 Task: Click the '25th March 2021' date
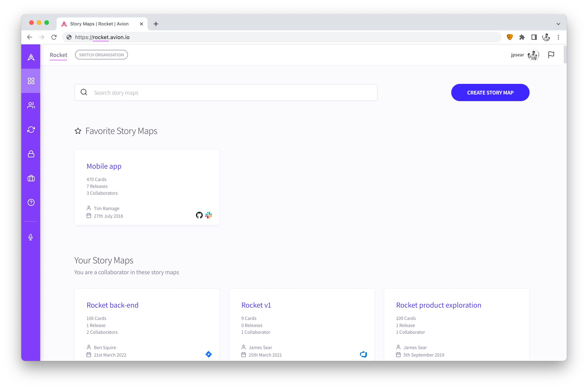coord(265,355)
